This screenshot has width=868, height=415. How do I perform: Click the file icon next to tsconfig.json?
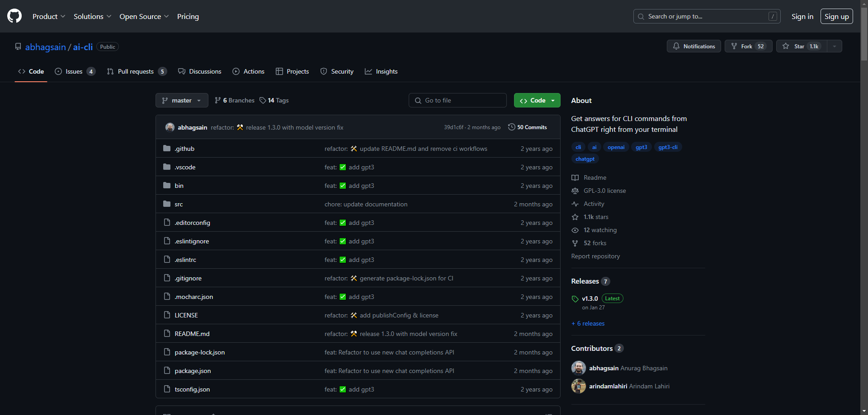167,389
